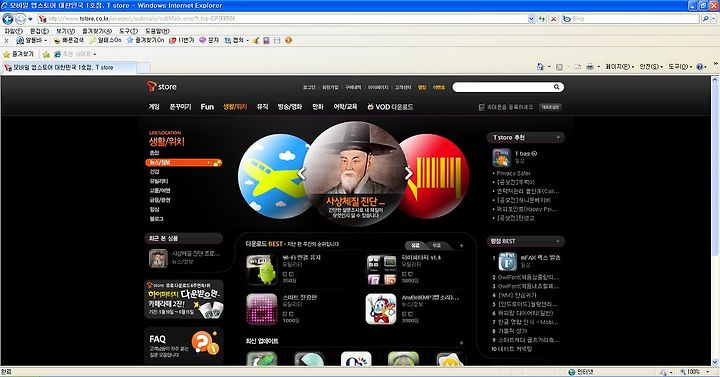720x377 pixels.
Task: Open the 도움말(H) menu
Action: pyautogui.click(x=158, y=31)
